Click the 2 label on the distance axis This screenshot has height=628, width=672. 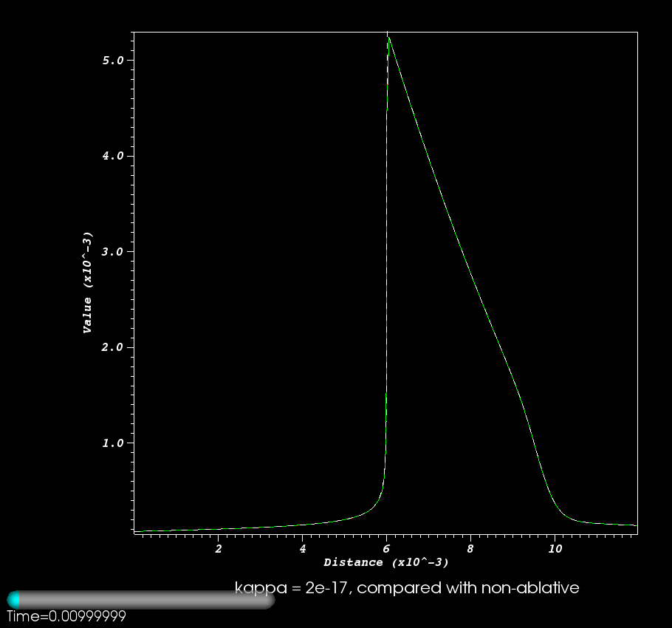219,549
